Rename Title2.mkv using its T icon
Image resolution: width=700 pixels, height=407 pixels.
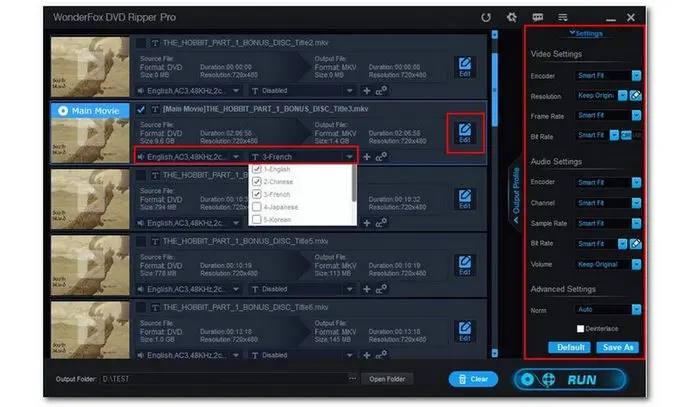click(x=155, y=43)
